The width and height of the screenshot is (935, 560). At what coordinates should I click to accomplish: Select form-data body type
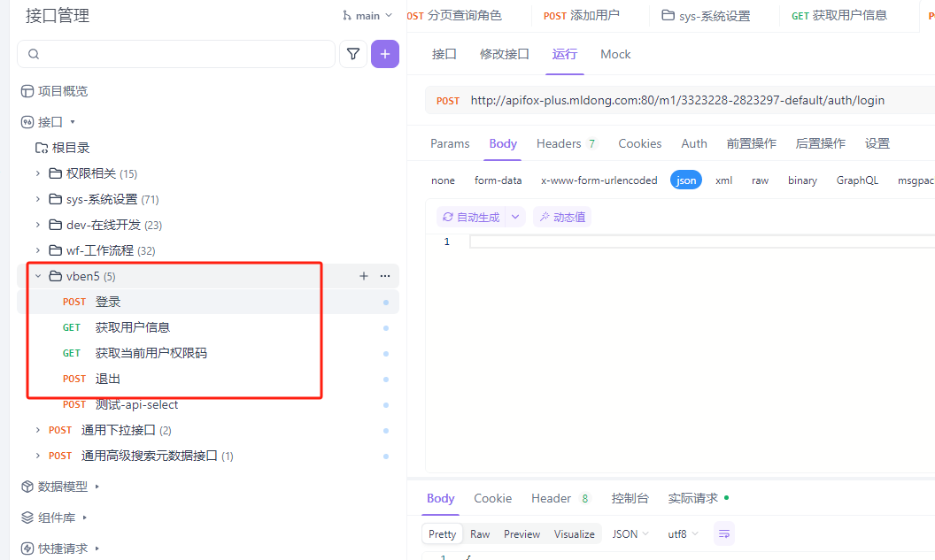498,180
